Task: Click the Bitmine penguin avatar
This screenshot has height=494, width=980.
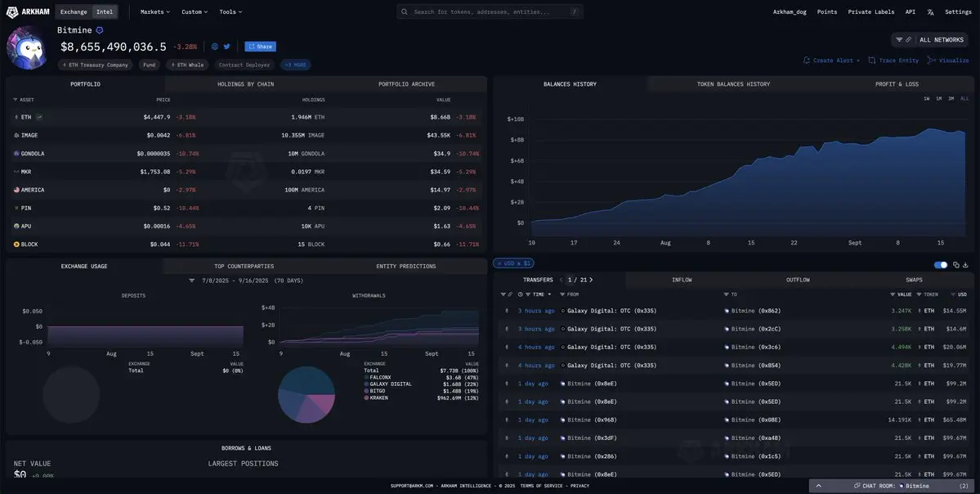Action: (x=26, y=48)
